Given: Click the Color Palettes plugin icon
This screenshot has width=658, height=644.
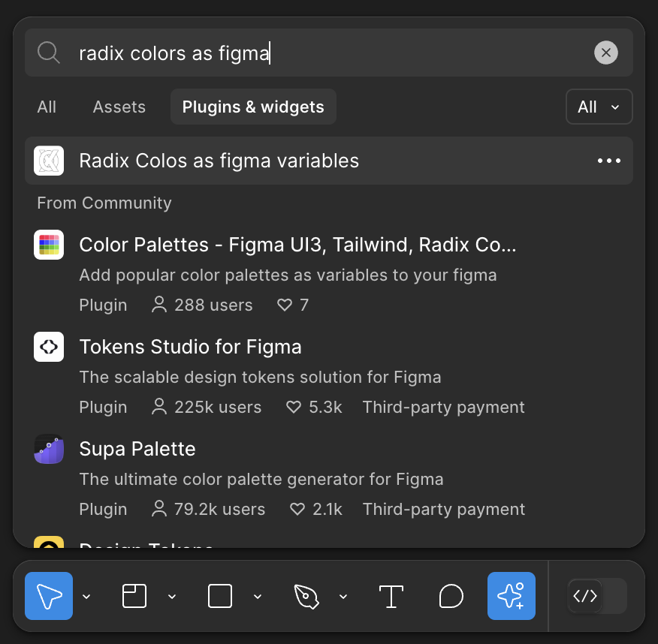Looking at the screenshot, I should tap(49, 245).
